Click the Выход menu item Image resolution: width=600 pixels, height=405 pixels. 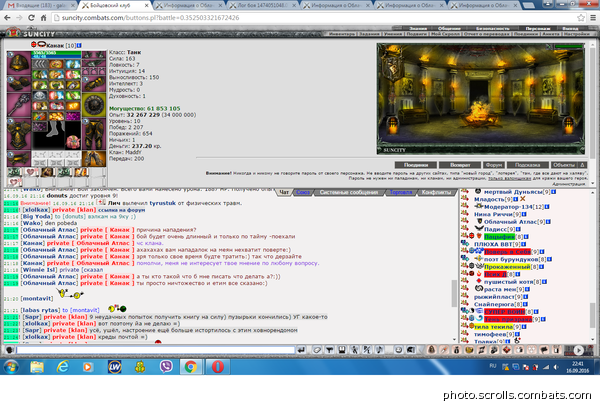tap(570, 28)
